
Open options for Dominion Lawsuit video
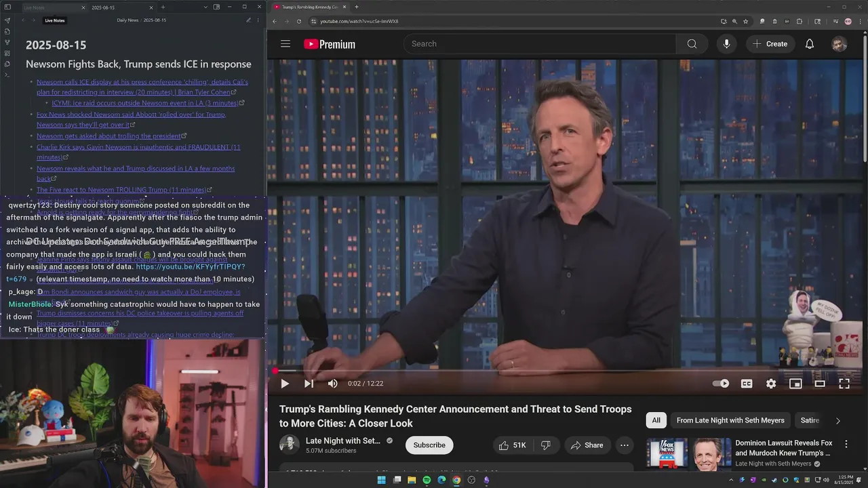point(846,444)
